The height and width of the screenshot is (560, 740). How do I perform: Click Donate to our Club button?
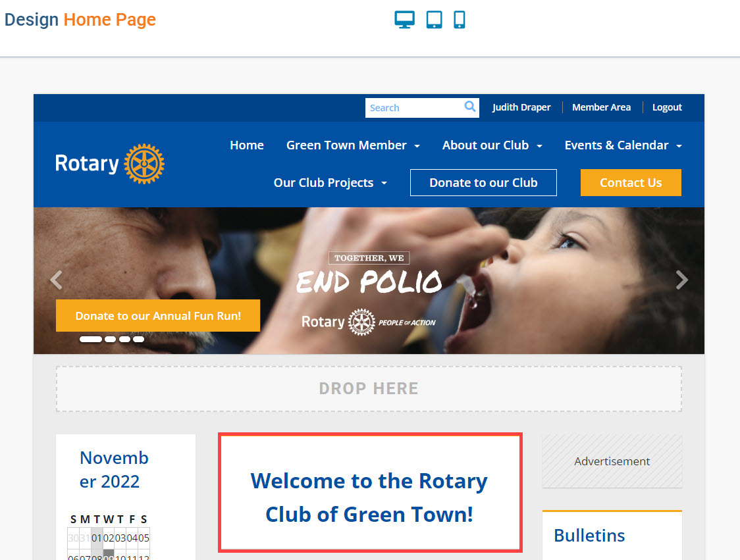coord(483,182)
